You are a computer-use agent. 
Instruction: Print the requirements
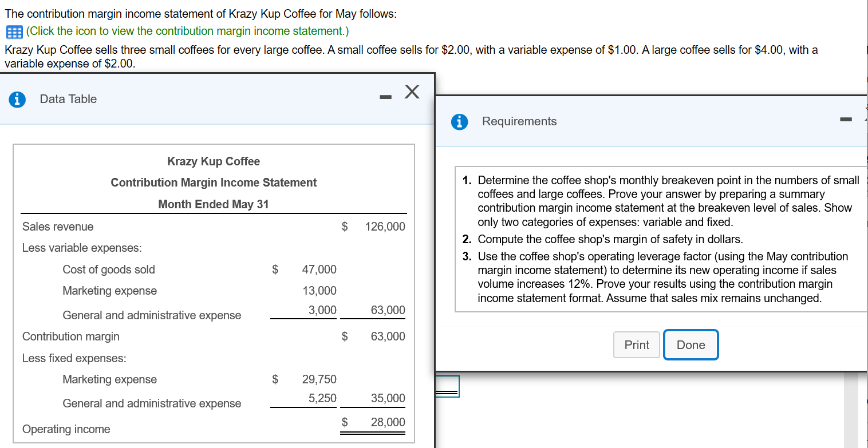[637, 345]
